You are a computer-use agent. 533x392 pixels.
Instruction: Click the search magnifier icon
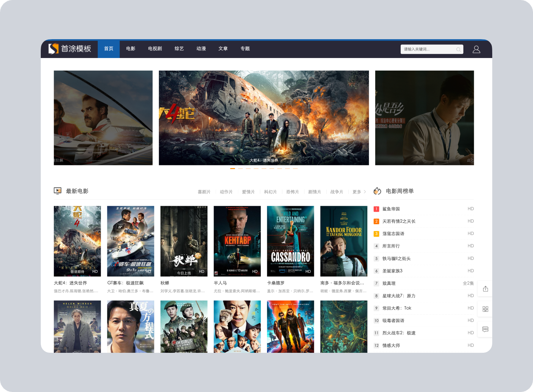coord(458,49)
